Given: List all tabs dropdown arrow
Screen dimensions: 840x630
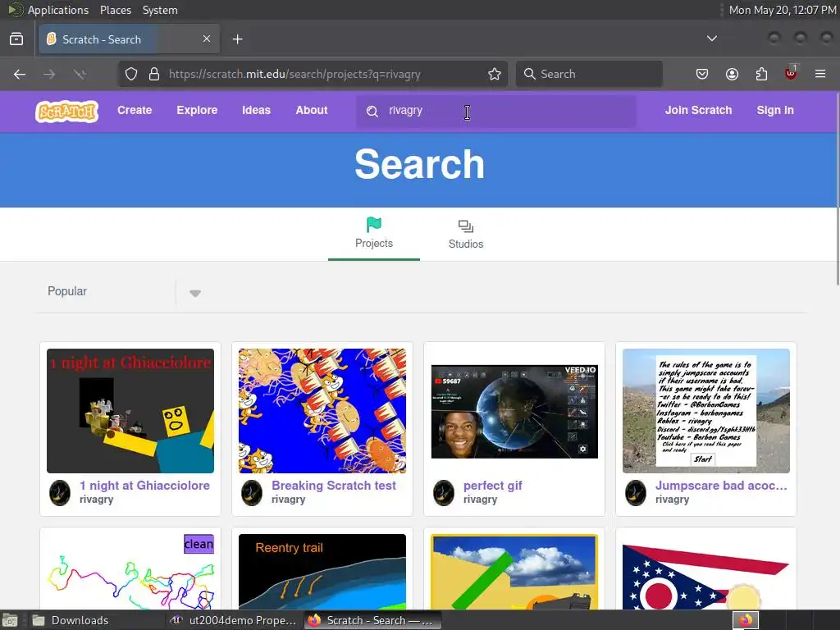Looking at the screenshot, I should tap(712, 39).
